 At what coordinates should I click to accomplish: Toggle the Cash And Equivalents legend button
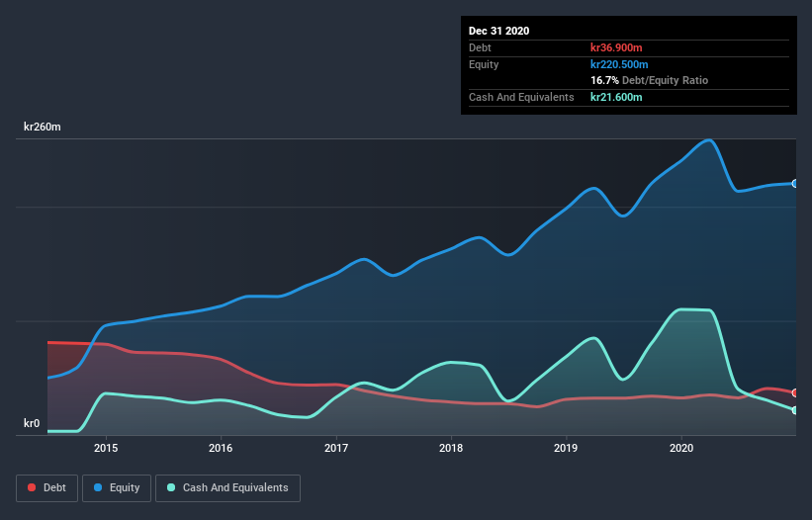[x=227, y=488]
